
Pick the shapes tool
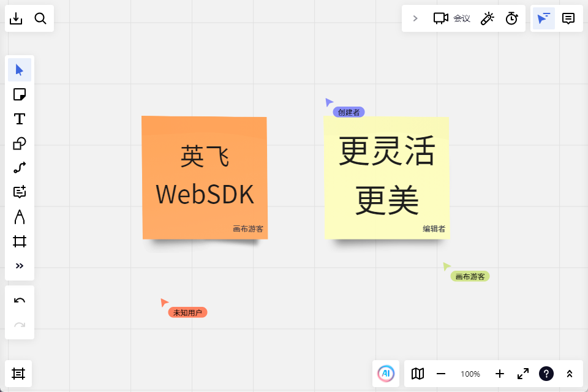click(20, 143)
